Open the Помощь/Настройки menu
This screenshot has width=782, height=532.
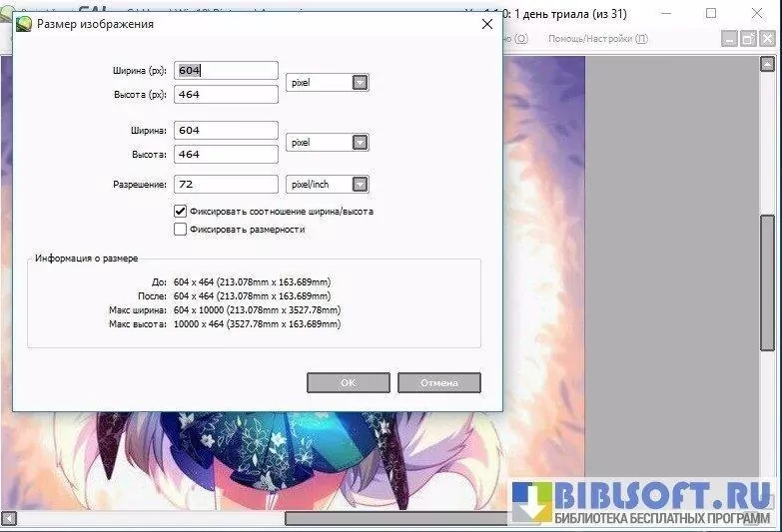[x=597, y=39]
